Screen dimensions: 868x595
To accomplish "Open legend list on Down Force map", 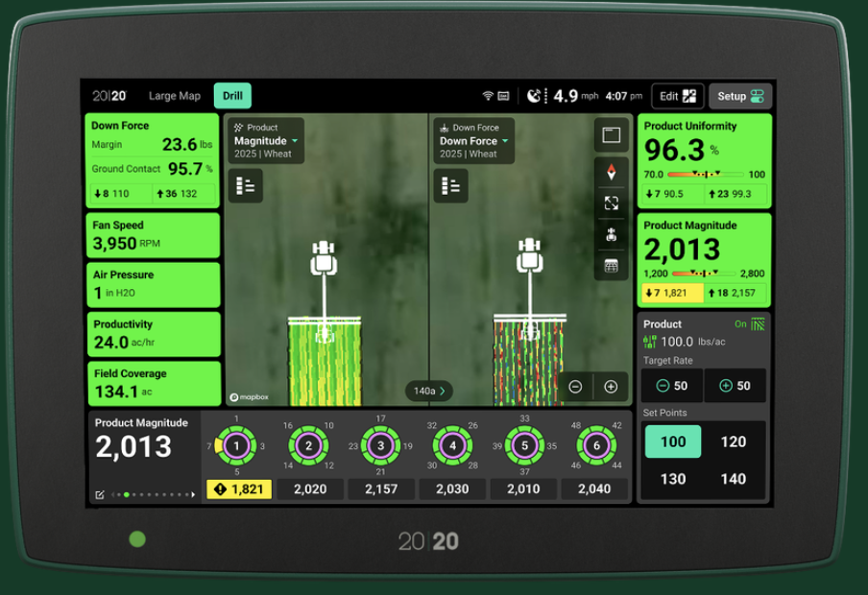I will point(450,185).
